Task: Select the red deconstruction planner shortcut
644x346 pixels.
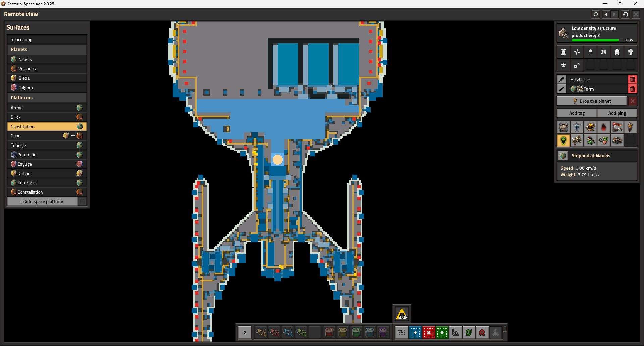Action: tap(428, 333)
